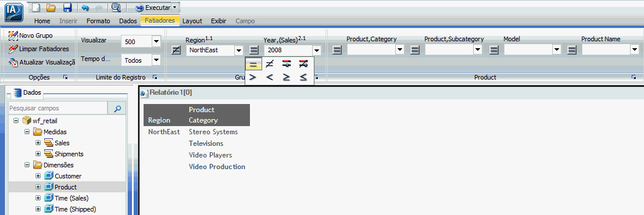Click the Atualizar Visualização button

pyautogui.click(x=41, y=62)
